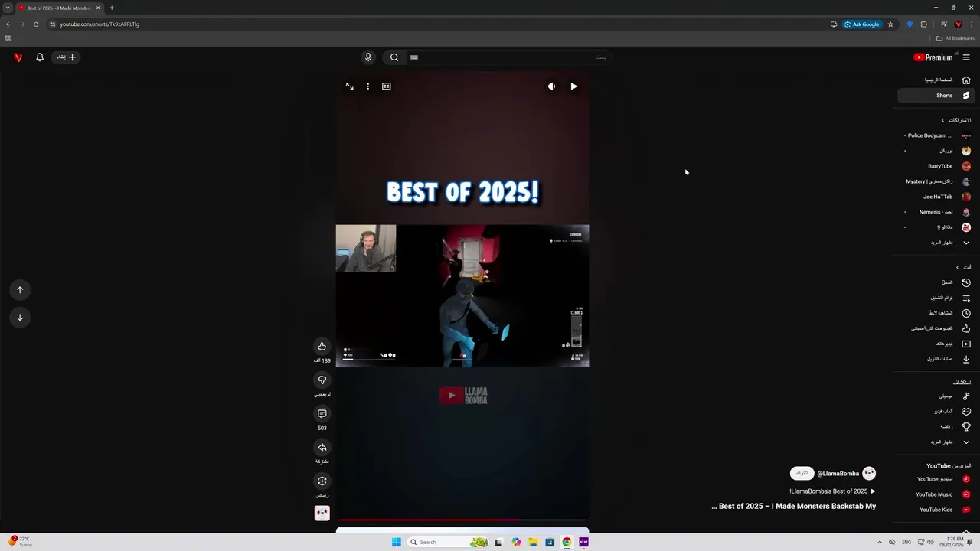Screen dimensions: 980x551
Task: Click the sound thumbnail below Remix
Action: pos(322,514)
